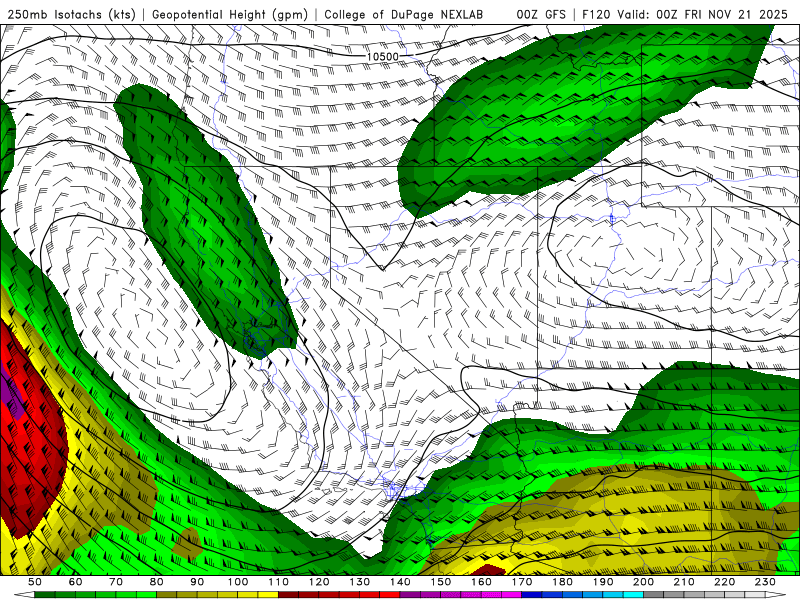800x600 pixels.
Task: Click the '230' color bar label
Action: pos(765,582)
